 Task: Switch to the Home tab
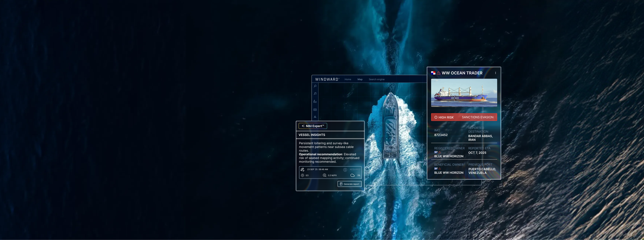(x=348, y=79)
